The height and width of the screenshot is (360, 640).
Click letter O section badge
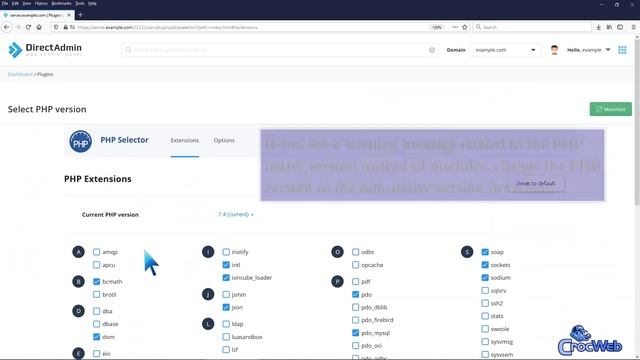coord(337,252)
